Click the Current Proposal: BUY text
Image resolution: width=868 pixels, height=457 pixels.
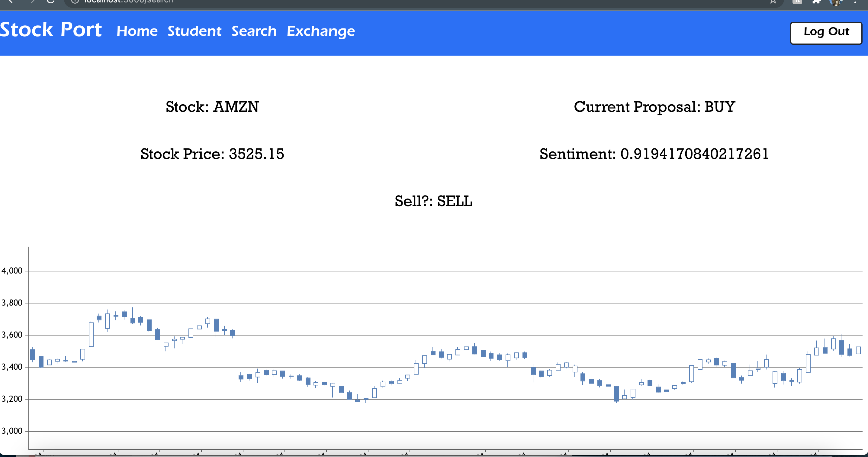pyautogui.click(x=654, y=107)
